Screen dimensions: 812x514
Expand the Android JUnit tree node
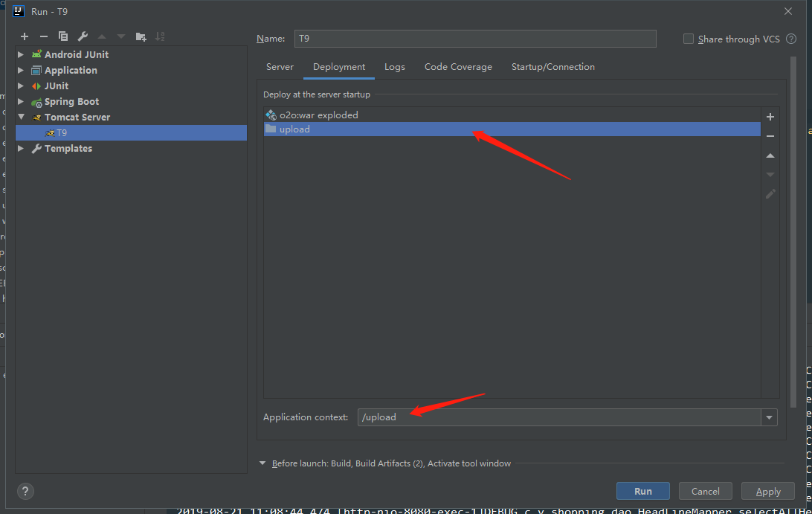coord(21,54)
